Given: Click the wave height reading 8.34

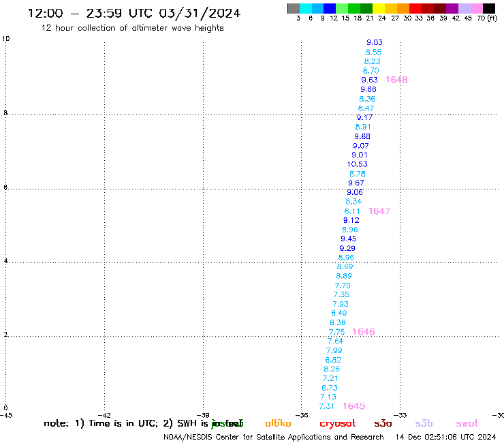Looking at the screenshot, I should coord(353,202).
